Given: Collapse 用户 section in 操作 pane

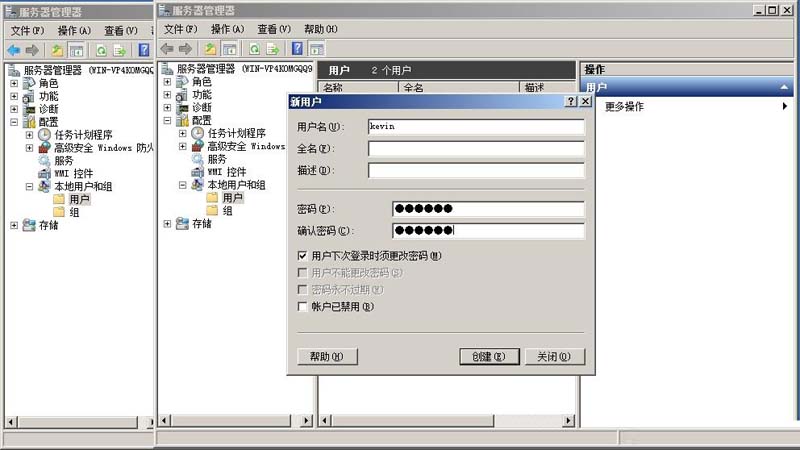Looking at the screenshot, I should tap(784, 87).
